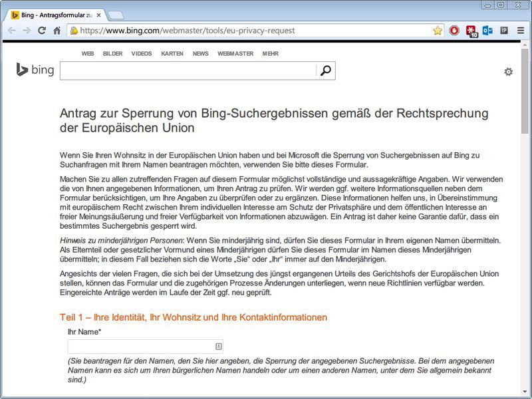Click the page title 'Antrag zur Sperrung'
Viewport: 532px width, 399px height.
pyautogui.click(x=274, y=120)
